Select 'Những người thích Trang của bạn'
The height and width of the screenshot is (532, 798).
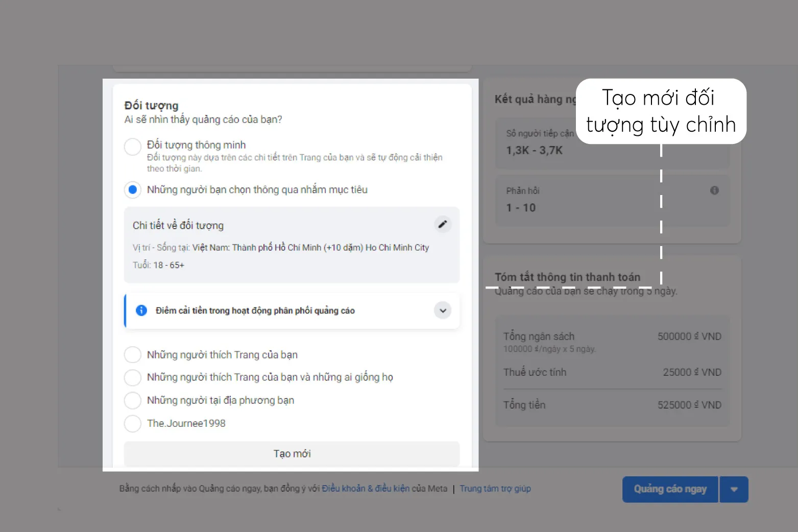point(132,354)
